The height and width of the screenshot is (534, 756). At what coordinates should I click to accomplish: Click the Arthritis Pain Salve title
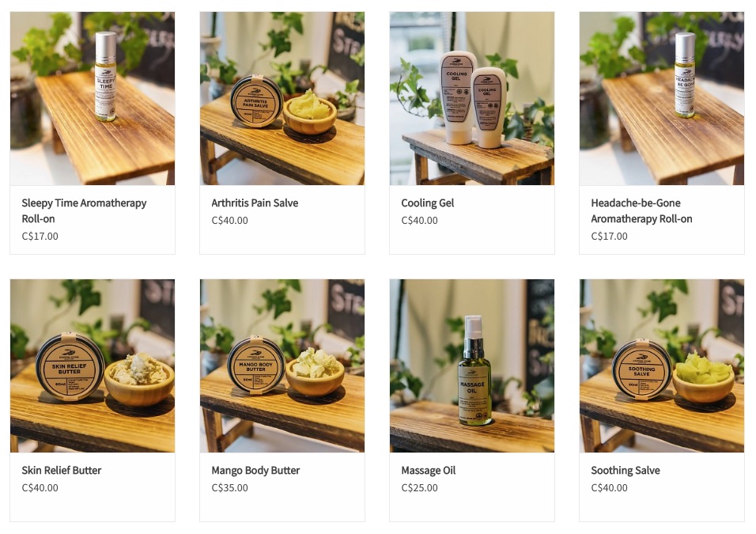click(x=255, y=203)
